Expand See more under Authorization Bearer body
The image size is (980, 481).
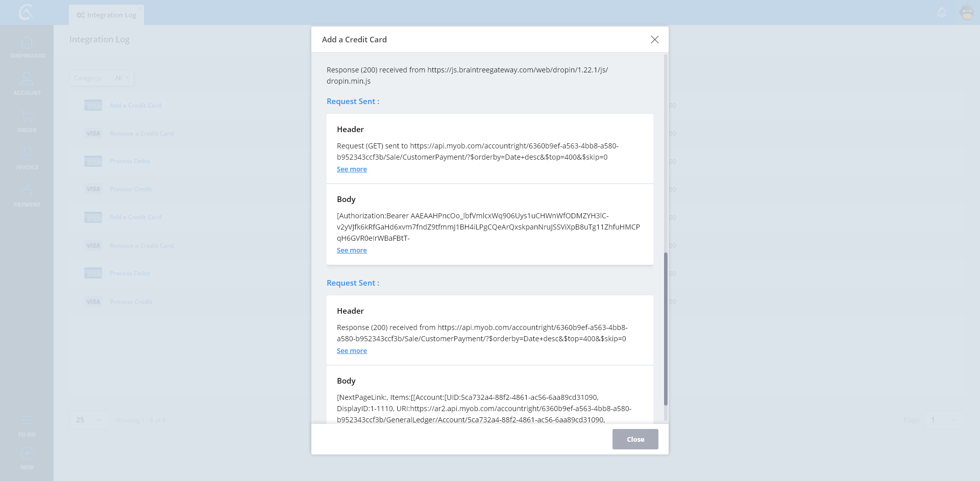coord(352,250)
